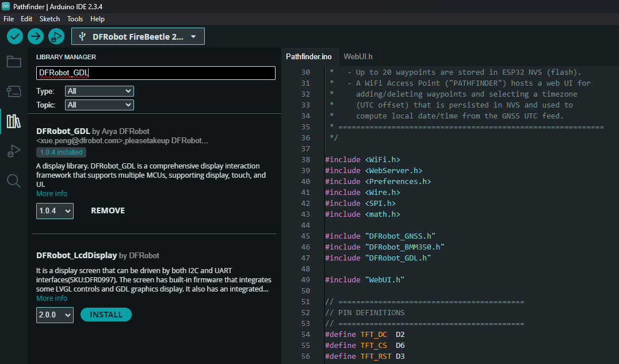The height and width of the screenshot is (364, 619).
Task: Open the Boards Manager sidebar icon
Action: tap(14, 91)
